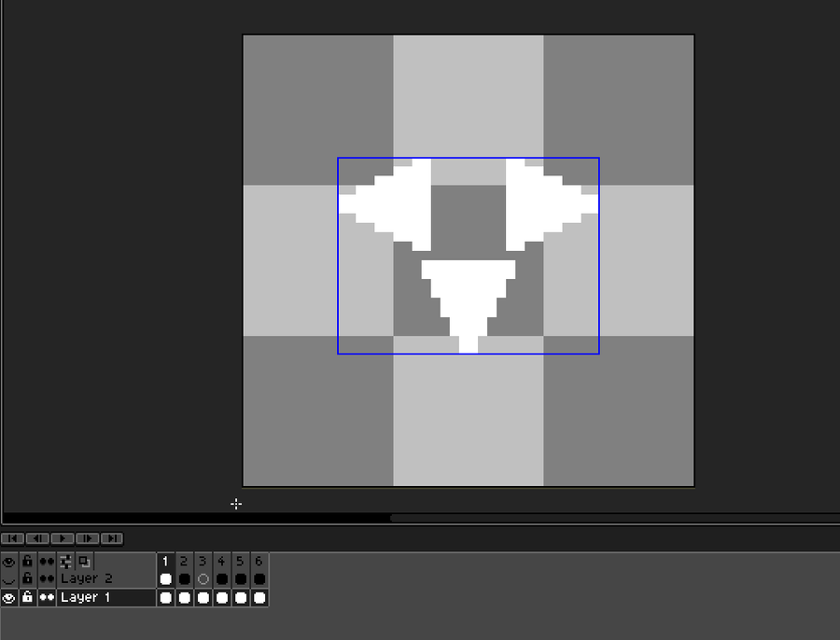
Task: Toggle visibility of all layers in header
Action: pyautogui.click(x=9, y=562)
